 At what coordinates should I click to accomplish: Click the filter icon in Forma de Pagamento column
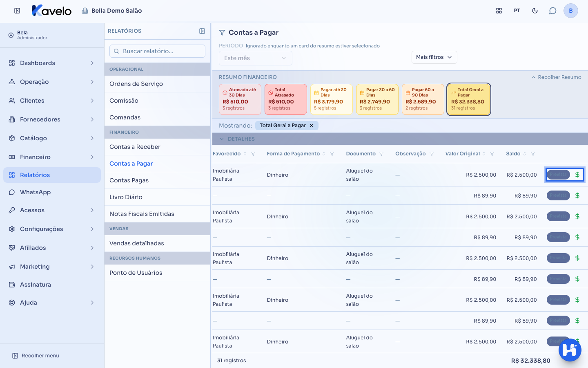click(x=332, y=154)
